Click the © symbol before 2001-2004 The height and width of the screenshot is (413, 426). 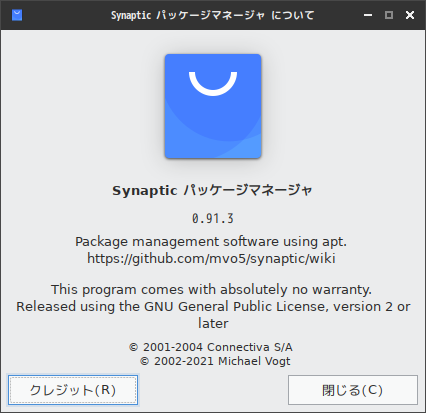pyautogui.click(x=133, y=347)
